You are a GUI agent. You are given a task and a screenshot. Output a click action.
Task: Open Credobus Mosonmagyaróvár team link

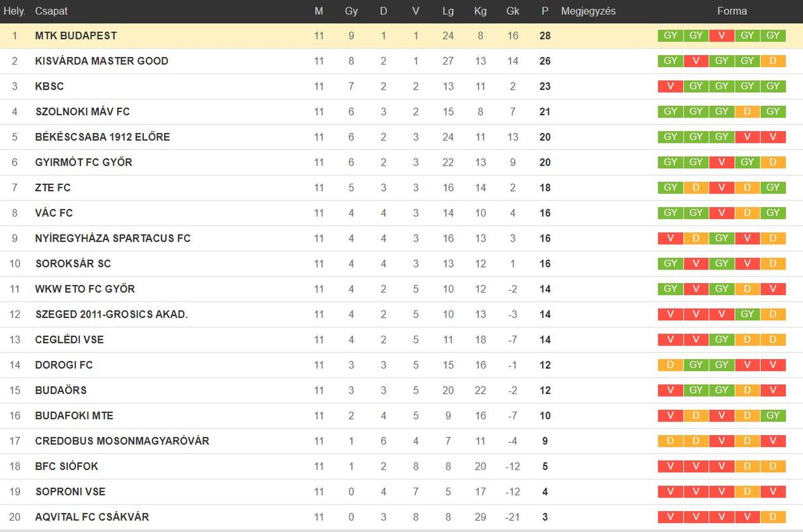coord(122,441)
